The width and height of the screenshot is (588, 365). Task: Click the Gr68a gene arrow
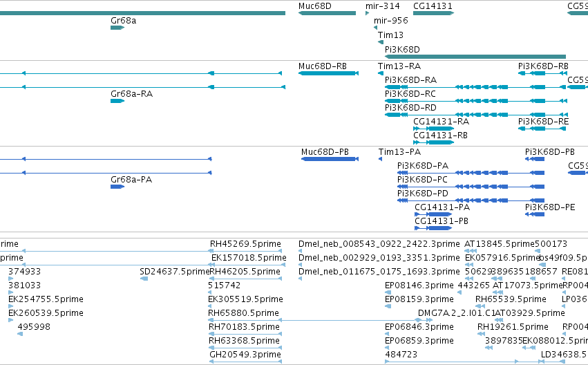click(117, 28)
